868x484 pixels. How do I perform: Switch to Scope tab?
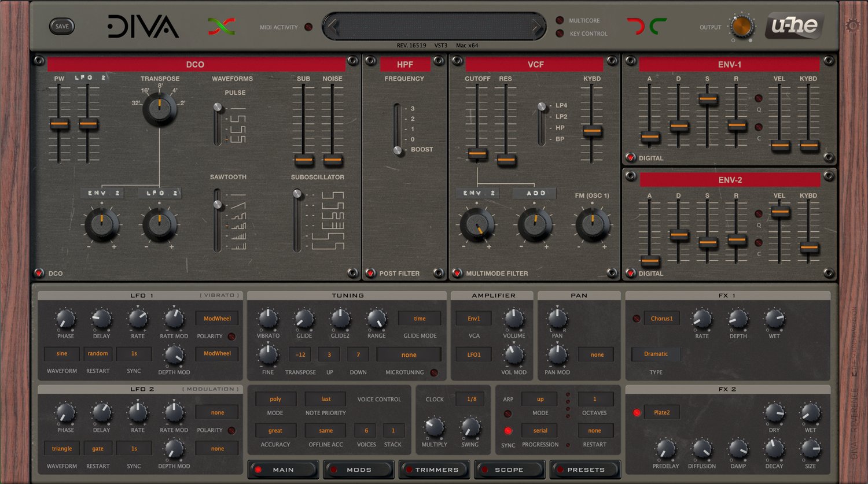pyautogui.click(x=510, y=470)
